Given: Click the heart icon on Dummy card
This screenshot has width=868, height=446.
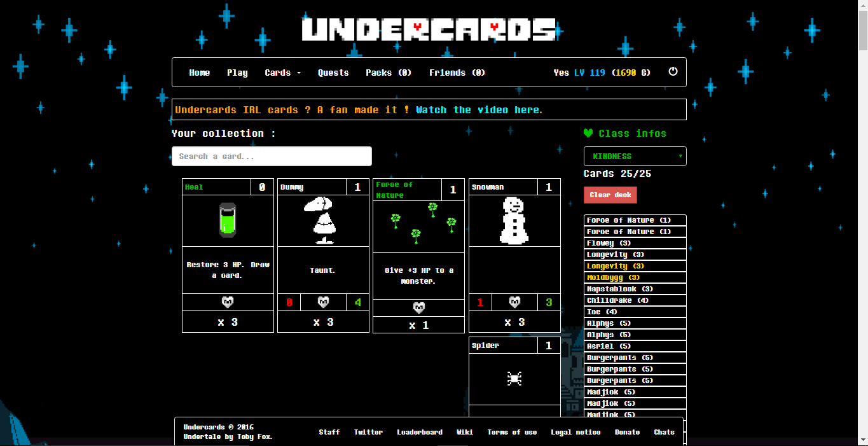Looking at the screenshot, I should click(x=323, y=302).
